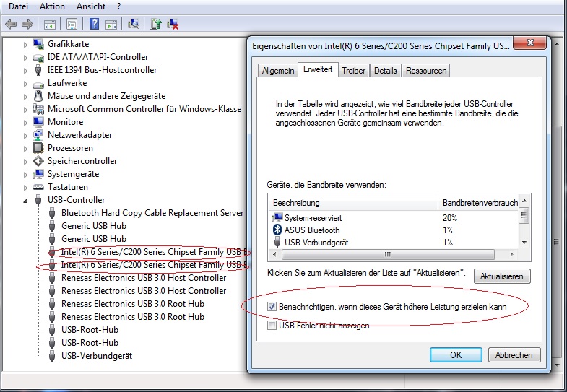Switch to the Allgemein tab
Image resolution: width=567 pixels, height=392 pixels.
point(277,71)
